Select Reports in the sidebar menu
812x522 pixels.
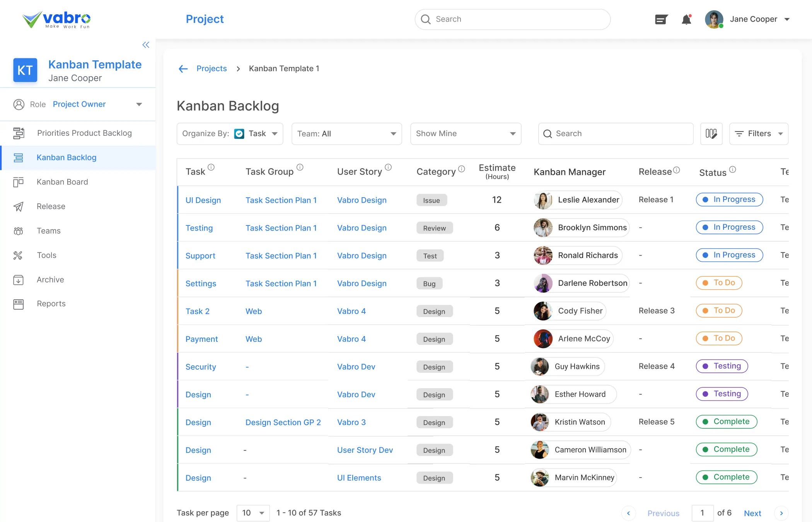point(51,304)
